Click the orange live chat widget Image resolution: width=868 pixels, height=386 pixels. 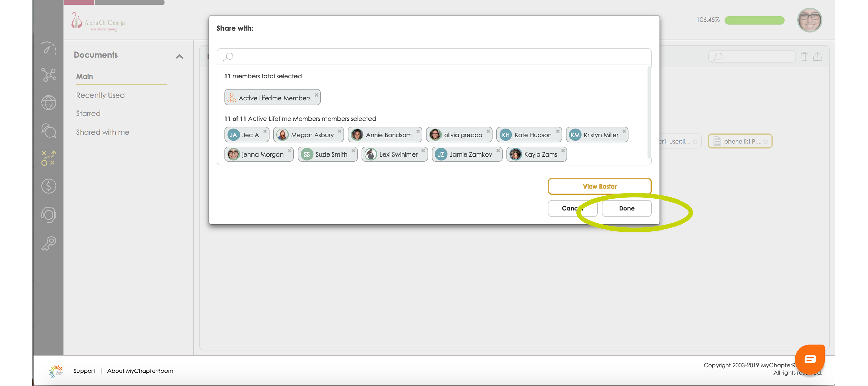(809, 359)
